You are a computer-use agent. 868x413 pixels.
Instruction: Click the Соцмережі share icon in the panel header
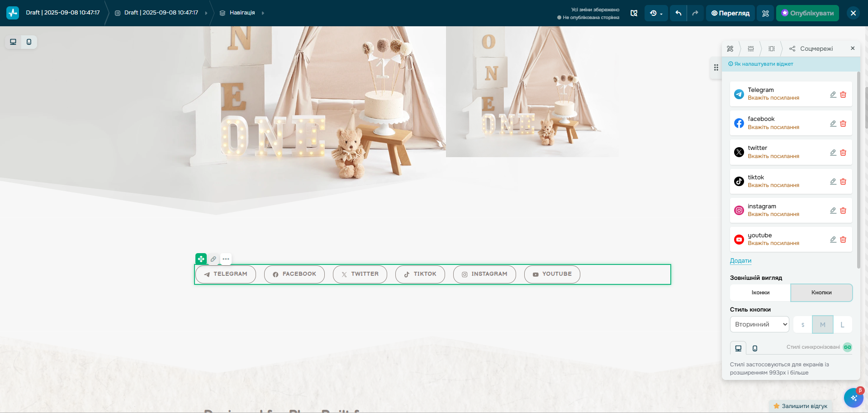(792, 48)
